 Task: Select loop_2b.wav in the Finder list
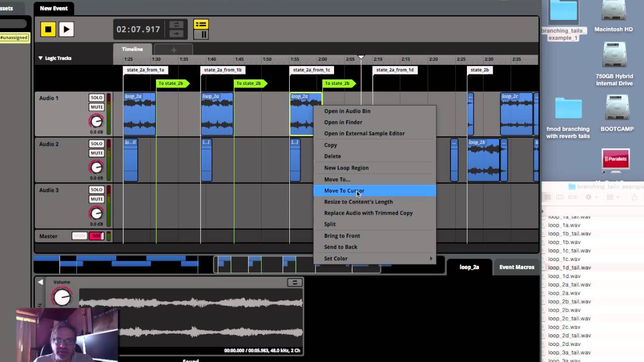coord(565,310)
